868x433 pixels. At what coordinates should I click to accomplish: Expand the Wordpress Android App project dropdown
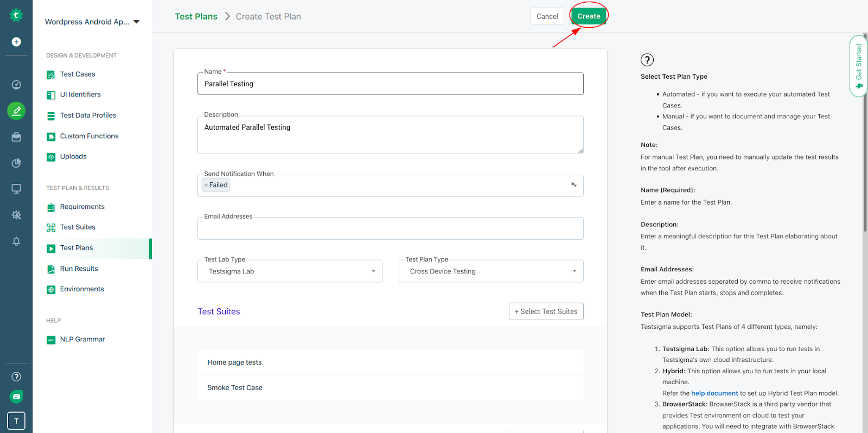click(x=136, y=22)
